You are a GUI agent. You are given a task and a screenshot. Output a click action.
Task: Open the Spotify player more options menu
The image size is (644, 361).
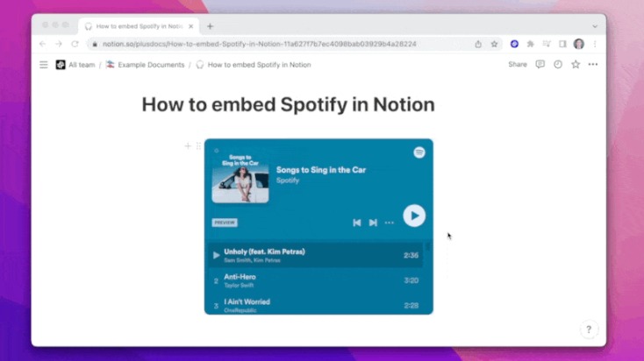coord(389,223)
